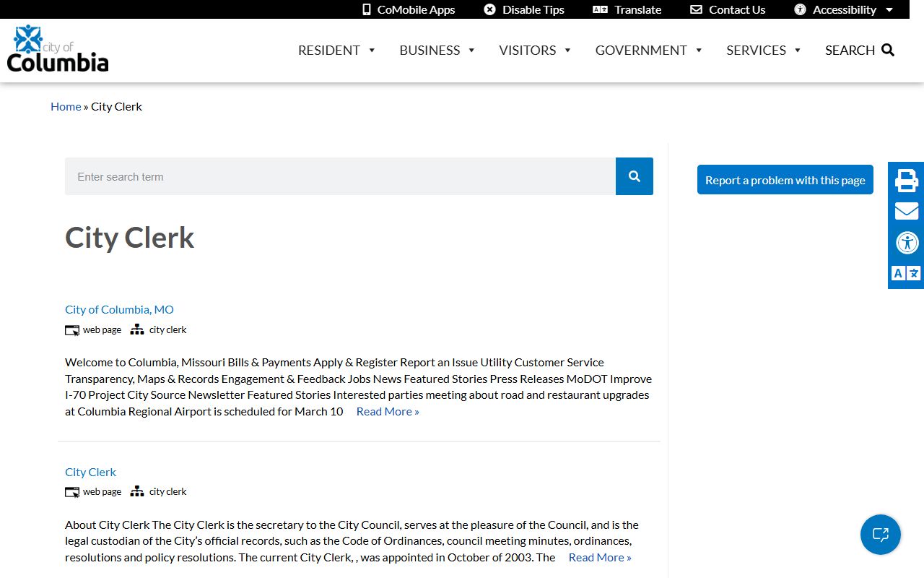924x578 pixels.
Task: Click the Contact Us envelope icon
Action: click(696, 9)
